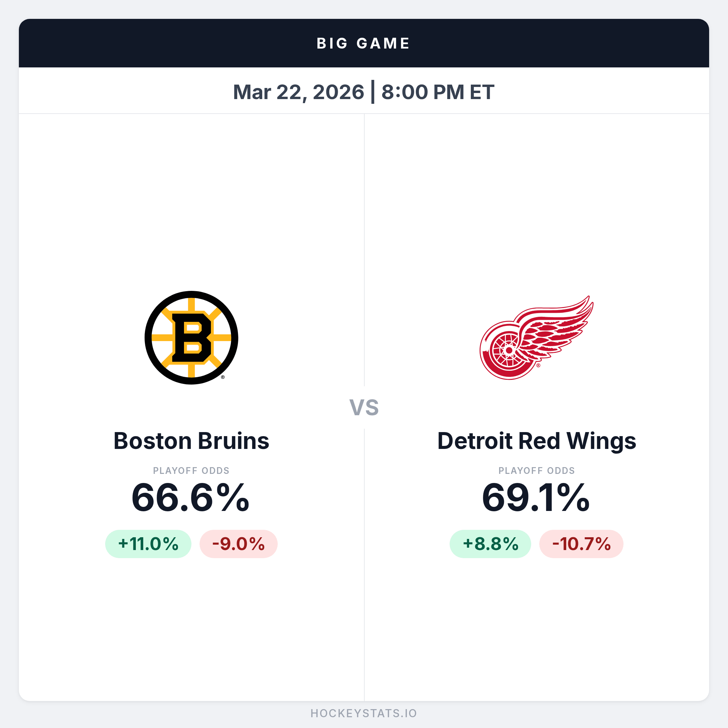Click the green +8.8% badge

pyautogui.click(x=490, y=544)
